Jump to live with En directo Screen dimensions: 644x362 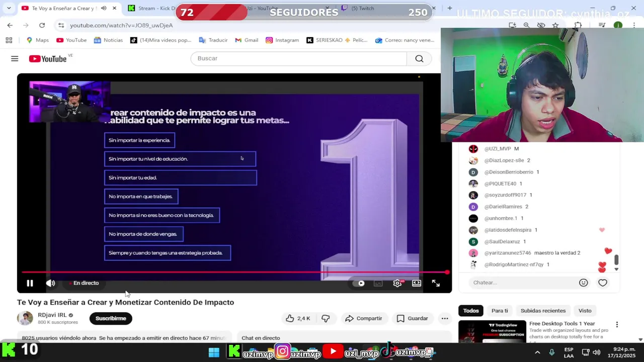(84, 283)
